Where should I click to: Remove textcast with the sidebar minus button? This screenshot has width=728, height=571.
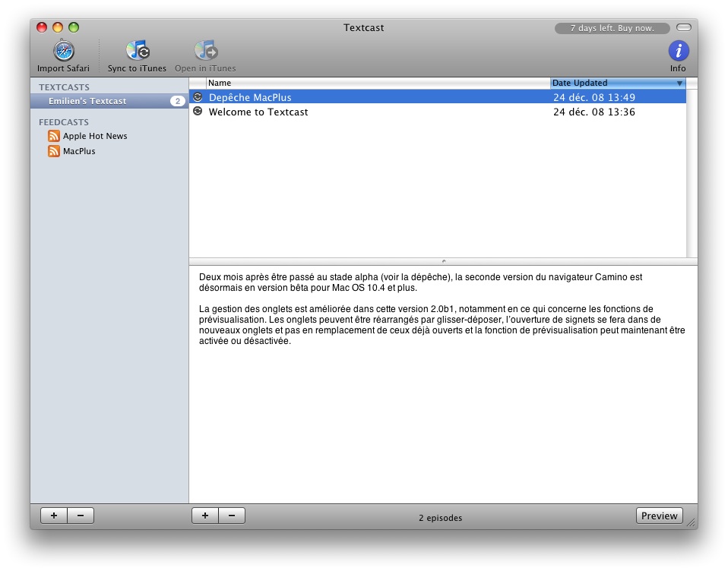[81, 516]
